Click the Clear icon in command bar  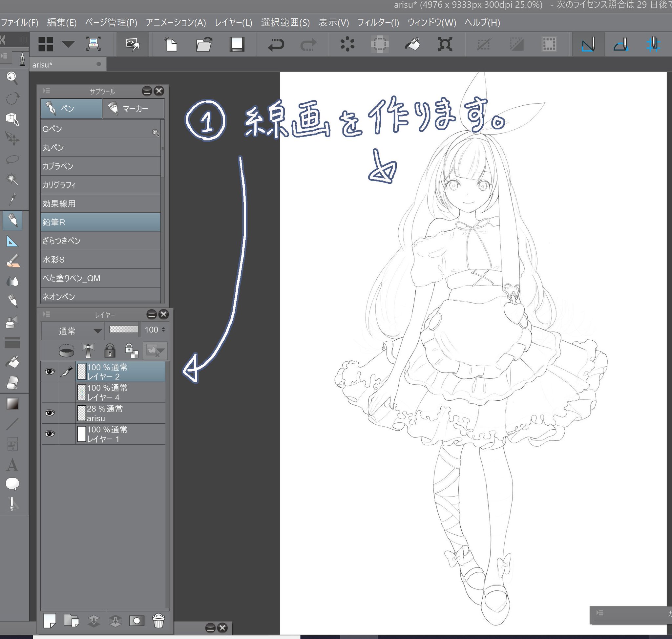coord(347,44)
